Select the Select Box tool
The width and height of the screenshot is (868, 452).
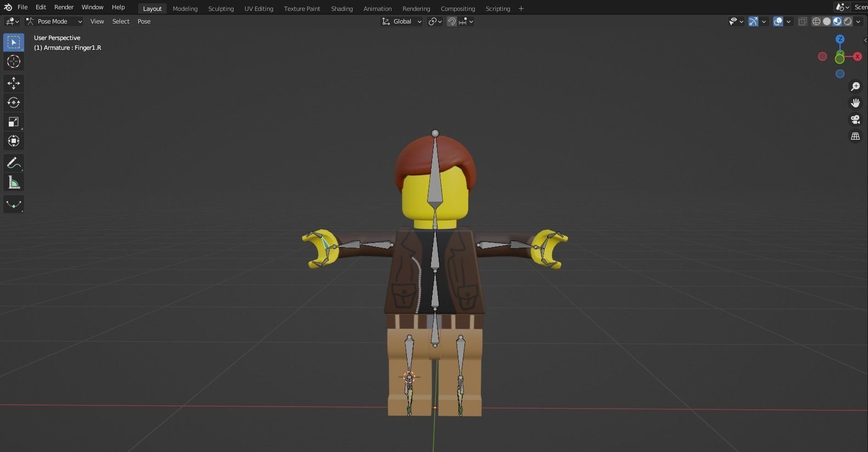pyautogui.click(x=14, y=42)
